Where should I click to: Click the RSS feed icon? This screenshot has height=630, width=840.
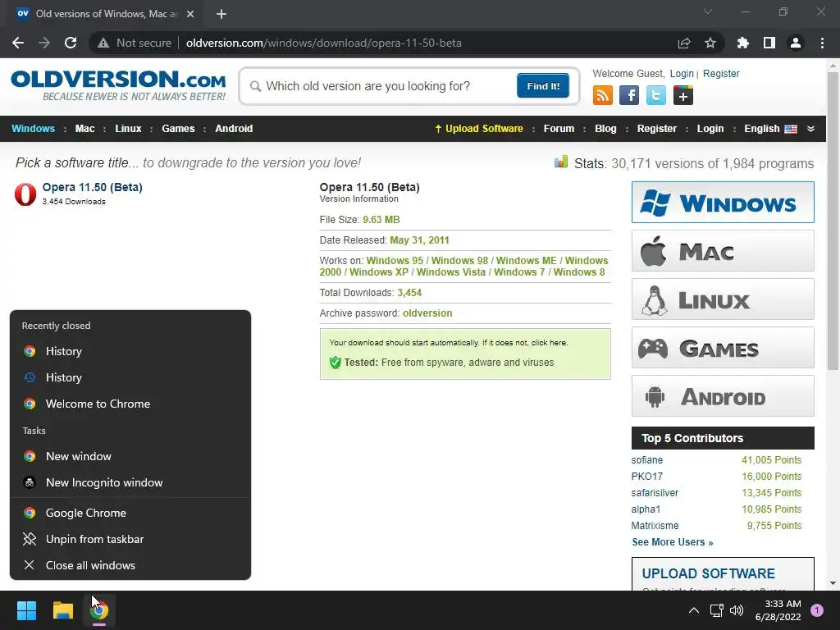point(603,95)
